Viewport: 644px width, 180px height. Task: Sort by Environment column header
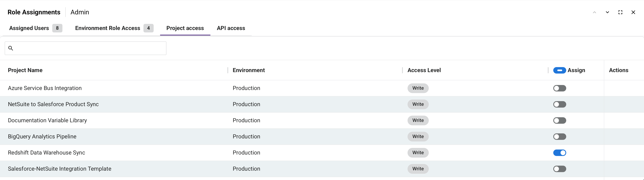point(249,70)
